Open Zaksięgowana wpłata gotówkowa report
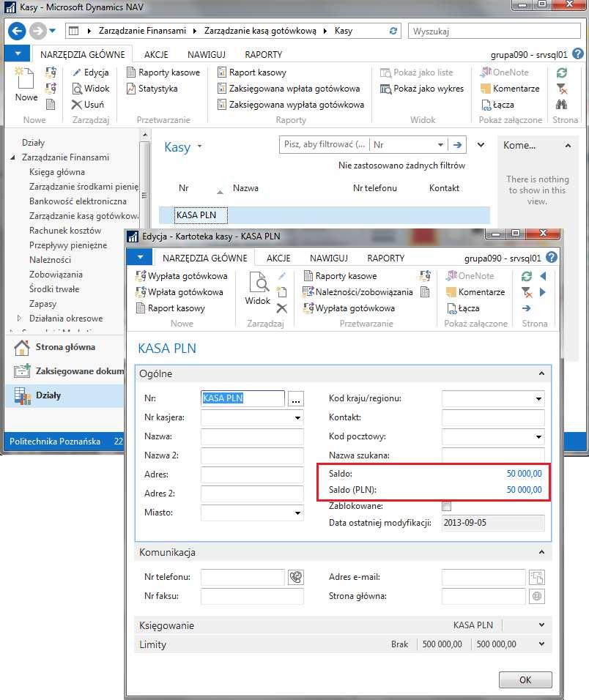 (x=289, y=89)
